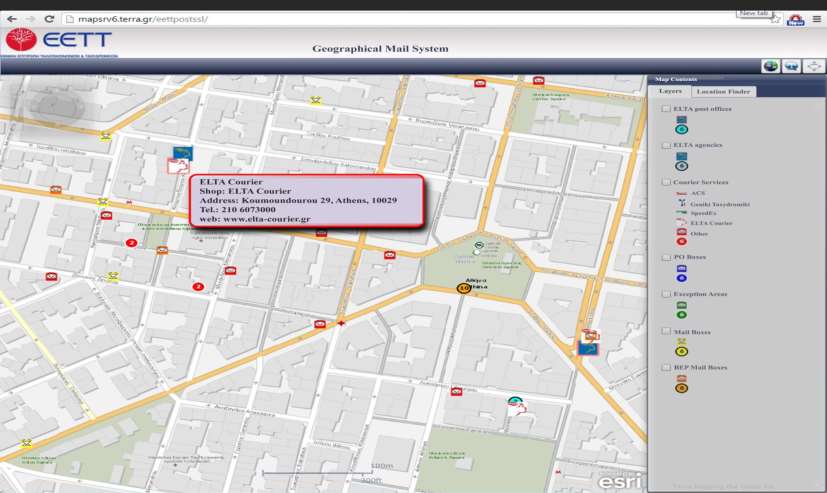Click the browser forward arrow
This screenshot has height=493, width=827.
pyautogui.click(x=31, y=19)
